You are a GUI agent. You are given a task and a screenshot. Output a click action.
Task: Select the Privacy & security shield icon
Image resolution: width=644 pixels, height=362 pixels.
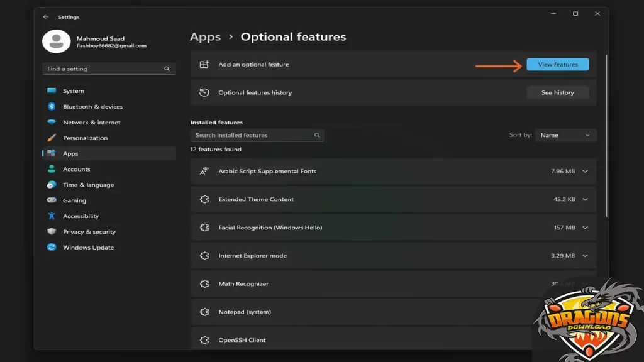pos(52,232)
